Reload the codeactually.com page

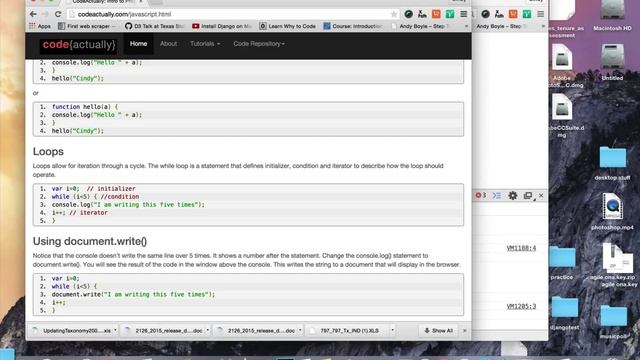[58, 14]
